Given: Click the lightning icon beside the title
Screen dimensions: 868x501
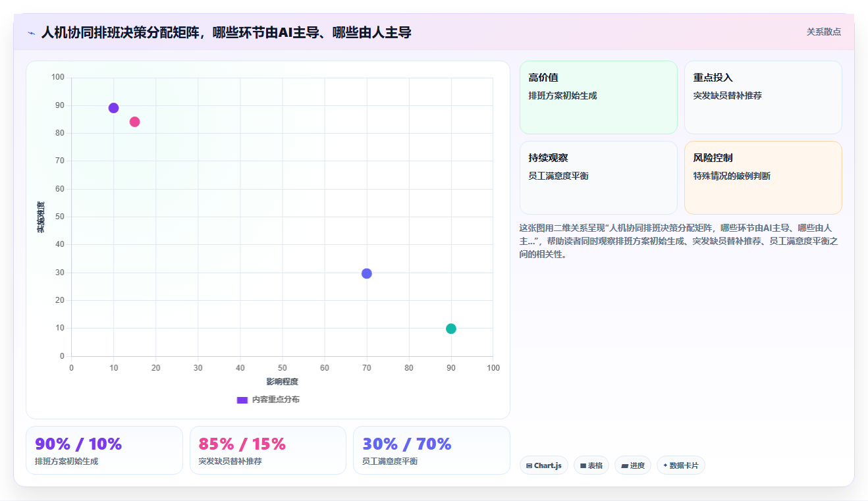Looking at the screenshot, I should coord(31,32).
